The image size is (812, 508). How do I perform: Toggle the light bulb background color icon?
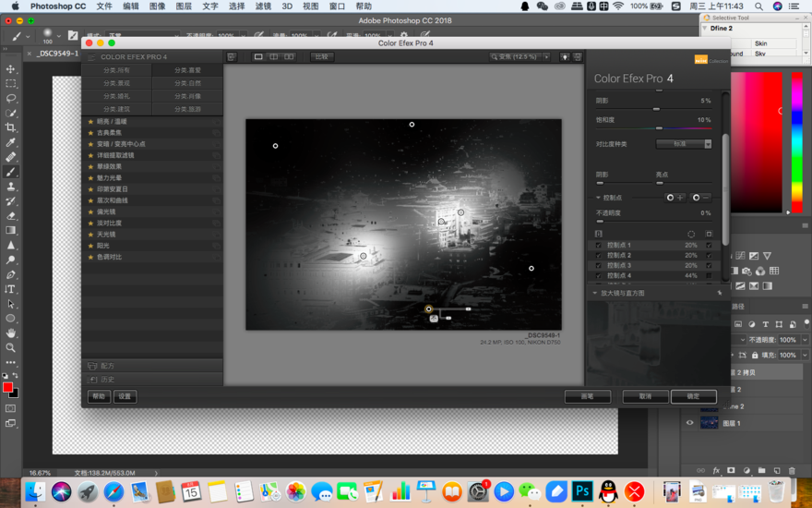[x=565, y=57]
